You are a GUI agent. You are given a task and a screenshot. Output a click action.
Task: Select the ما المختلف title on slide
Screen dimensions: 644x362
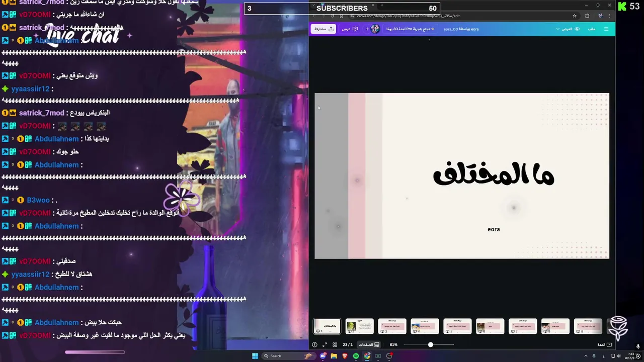click(x=494, y=175)
